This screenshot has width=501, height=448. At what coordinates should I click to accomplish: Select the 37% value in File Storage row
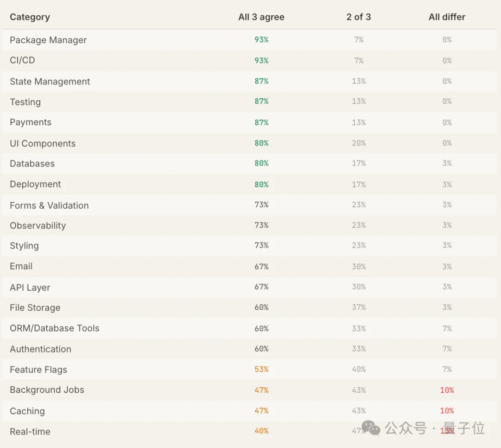point(359,307)
